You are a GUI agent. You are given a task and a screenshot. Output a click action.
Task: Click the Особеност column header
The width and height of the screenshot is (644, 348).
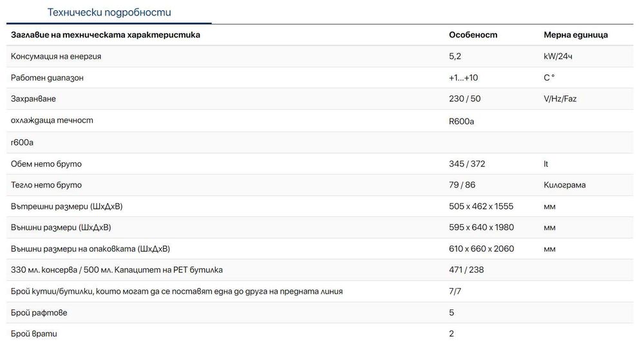click(x=473, y=35)
